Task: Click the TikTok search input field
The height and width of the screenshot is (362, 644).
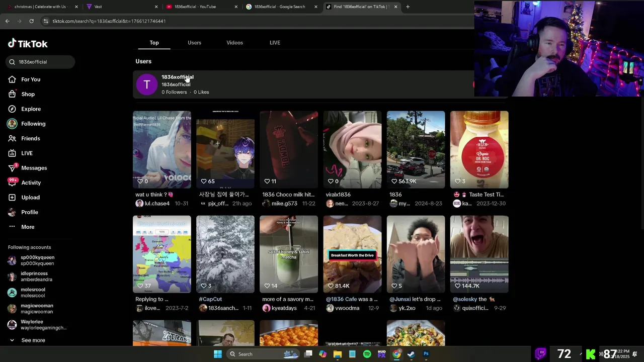Action: (40, 62)
